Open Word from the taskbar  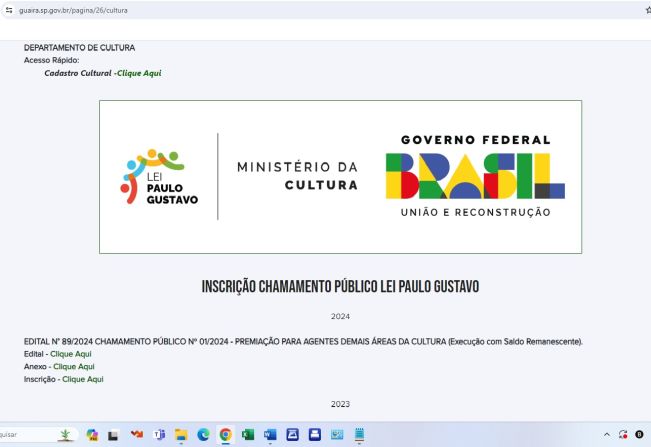tap(270, 435)
